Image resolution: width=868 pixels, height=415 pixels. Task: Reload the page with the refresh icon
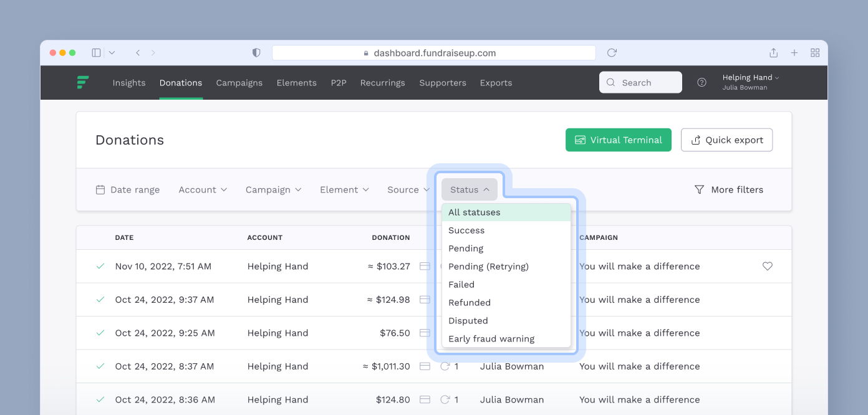tap(612, 53)
